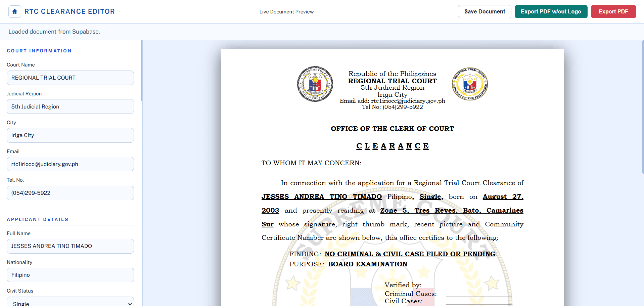Click the 'Loaded document from Supabase.' message
The height and width of the screenshot is (306, 644).
point(54,32)
